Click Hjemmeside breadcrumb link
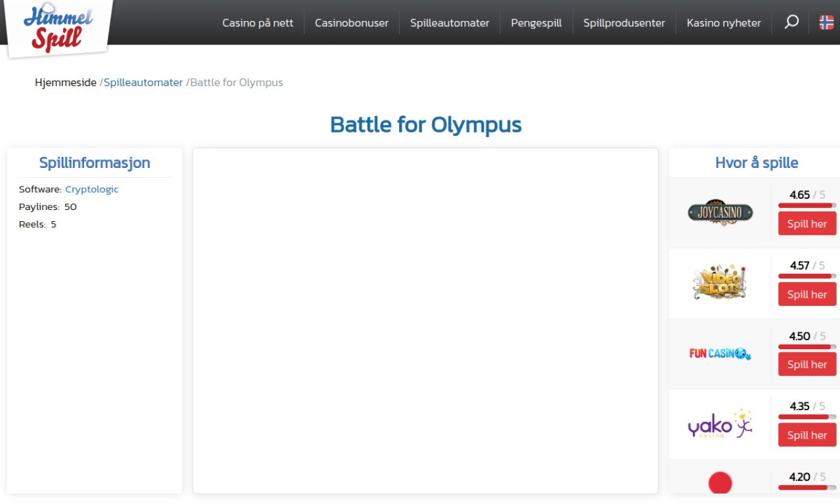The image size is (840, 504). [66, 83]
